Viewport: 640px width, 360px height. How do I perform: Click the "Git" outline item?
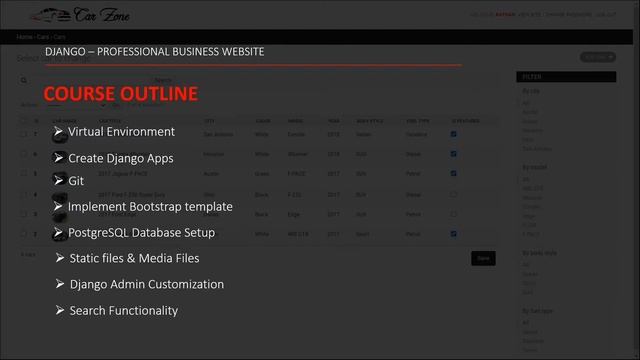coord(76,181)
